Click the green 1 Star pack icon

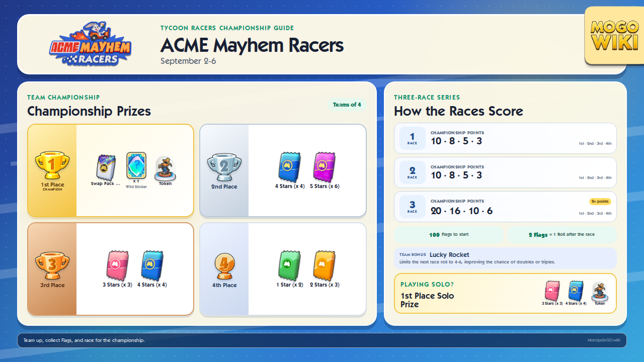click(x=289, y=266)
